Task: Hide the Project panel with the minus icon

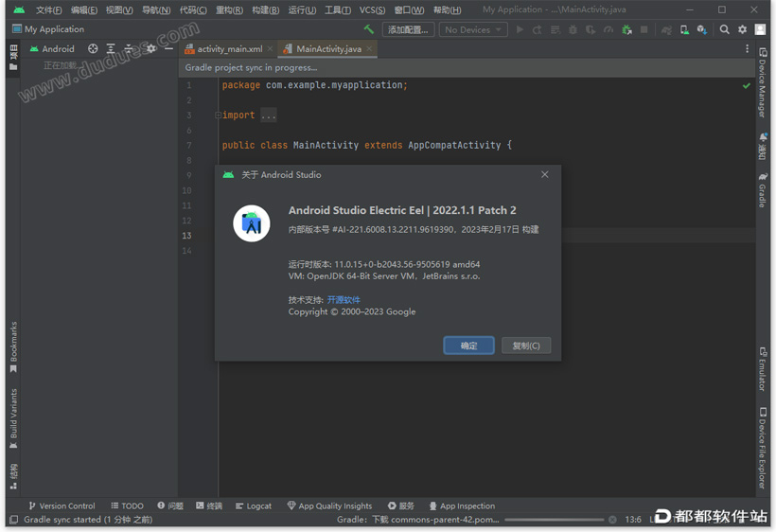Action: tap(168, 48)
